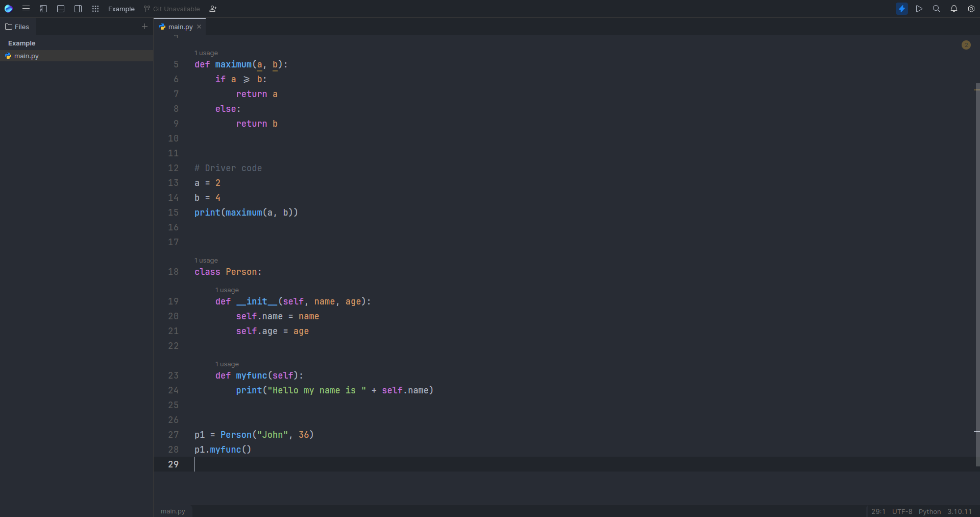
Task: Click the plus icon in Files panel
Action: [144, 26]
